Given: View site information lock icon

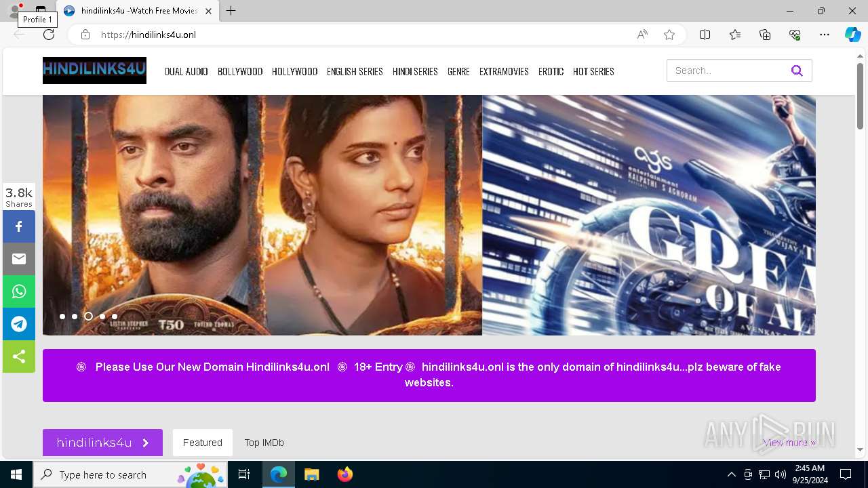Looking at the screenshot, I should coord(85,35).
